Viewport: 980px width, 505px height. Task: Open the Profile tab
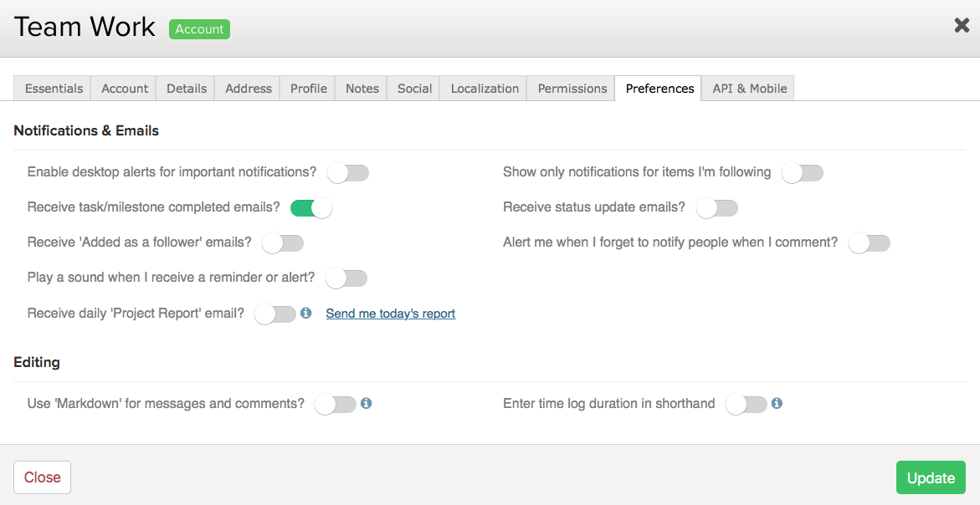coord(308,89)
